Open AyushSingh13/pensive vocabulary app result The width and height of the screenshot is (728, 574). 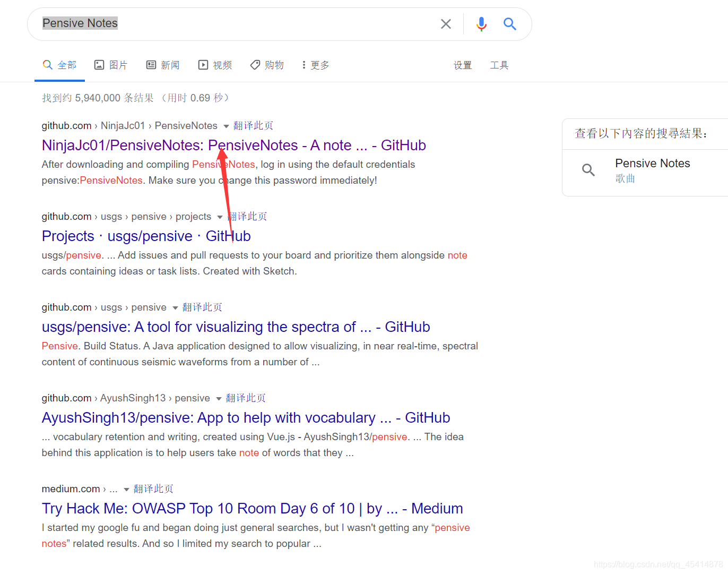[x=246, y=418]
